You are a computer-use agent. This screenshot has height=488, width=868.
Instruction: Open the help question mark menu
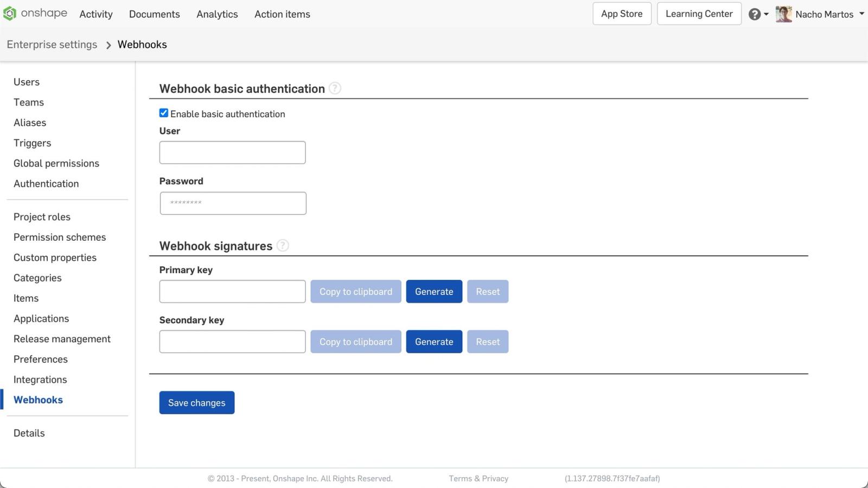754,14
